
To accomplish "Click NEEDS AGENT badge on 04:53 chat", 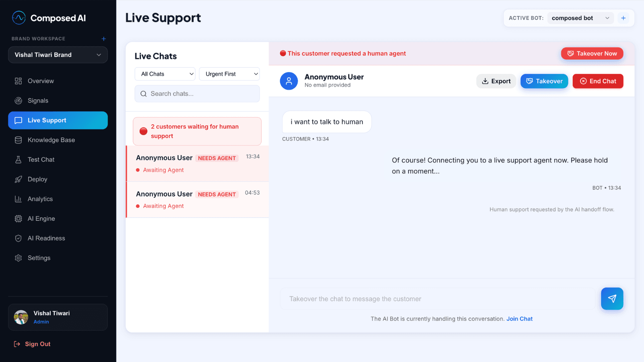I will pyautogui.click(x=217, y=194).
